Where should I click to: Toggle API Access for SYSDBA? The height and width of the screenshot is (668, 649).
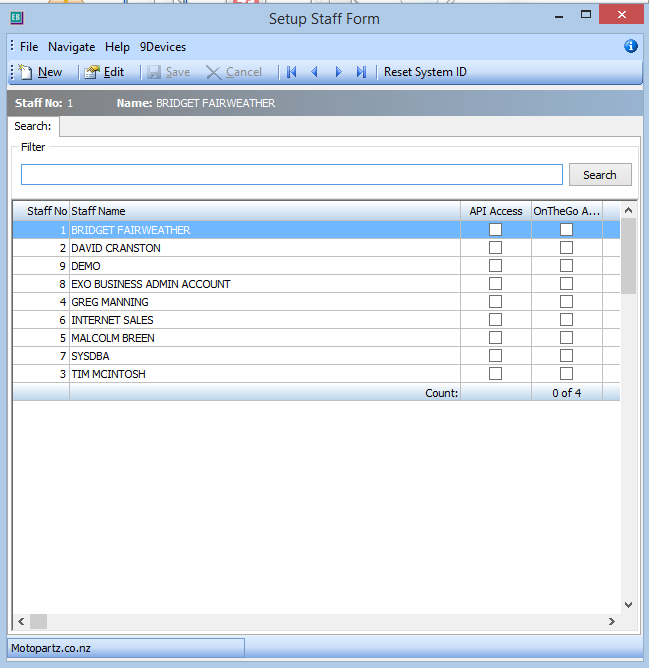click(x=495, y=355)
